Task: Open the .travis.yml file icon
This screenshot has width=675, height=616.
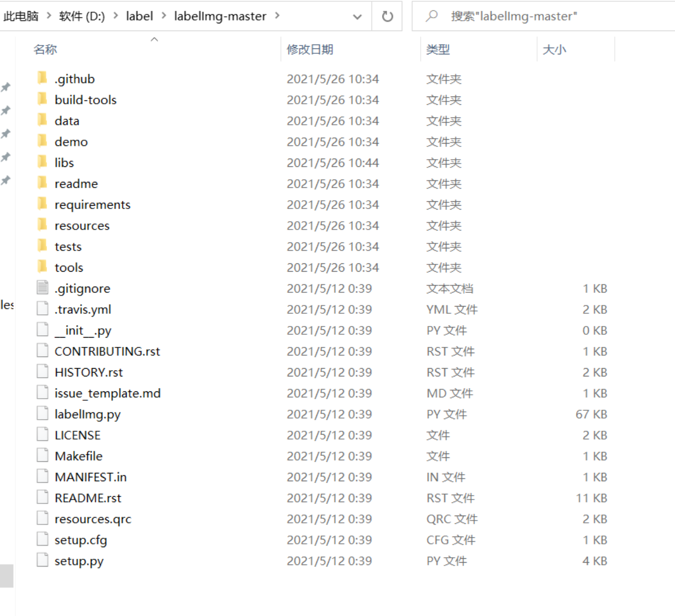Action: point(42,308)
